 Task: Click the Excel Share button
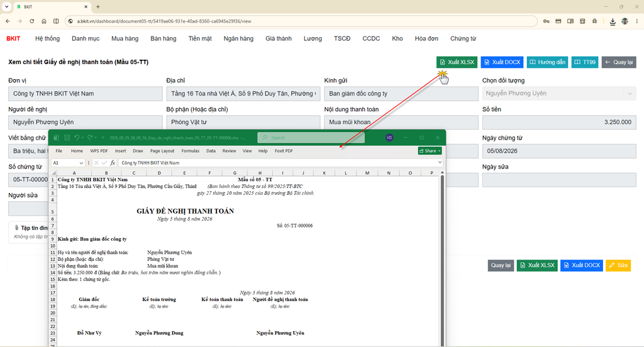click(430, 151)
